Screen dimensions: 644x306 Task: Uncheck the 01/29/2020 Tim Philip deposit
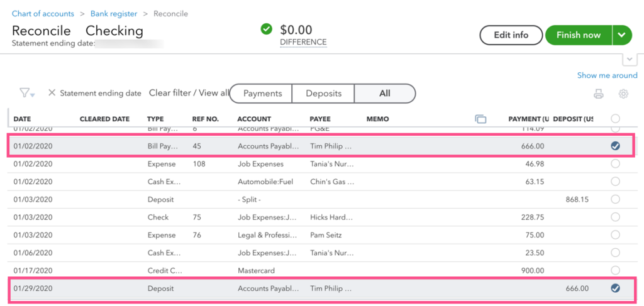615,288
